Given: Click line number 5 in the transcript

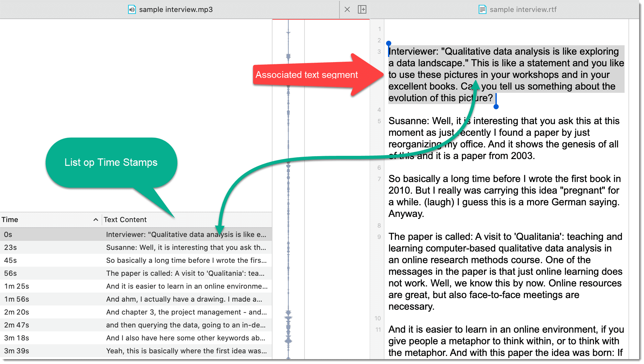Looking at the screenshot, I should (379, 121).
